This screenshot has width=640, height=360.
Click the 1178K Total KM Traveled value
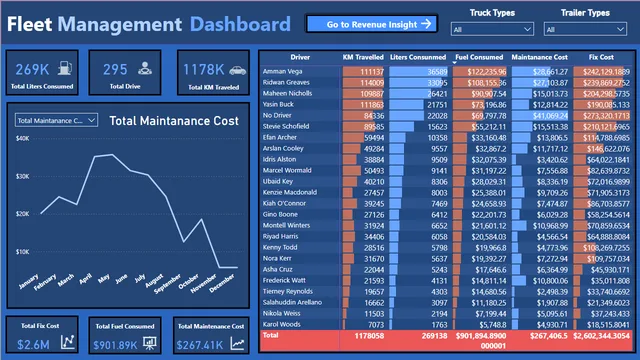click(x=203, y=69)
